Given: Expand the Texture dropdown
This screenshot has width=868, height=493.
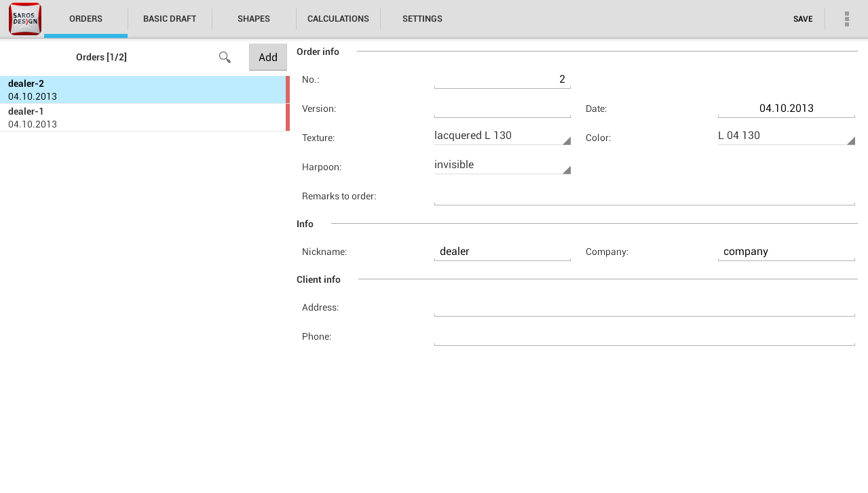Looking at the screenshot, I should click(502, 136).
